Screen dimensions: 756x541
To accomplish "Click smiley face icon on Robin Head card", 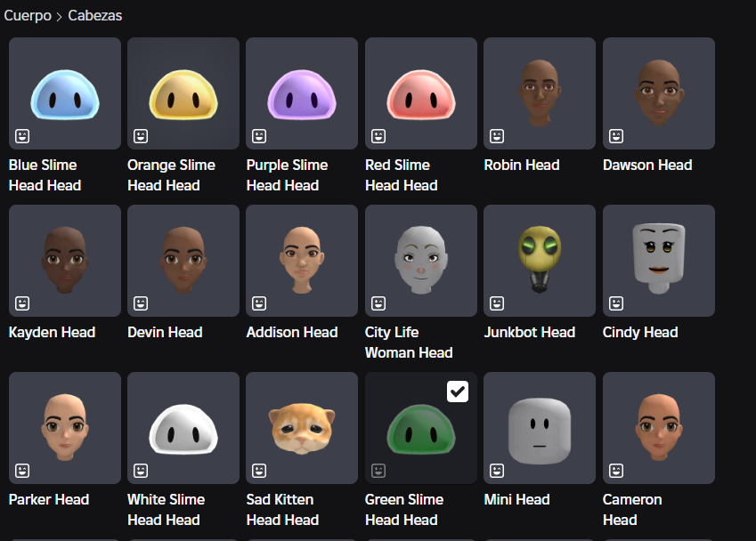I will click(x=497, y=136).
